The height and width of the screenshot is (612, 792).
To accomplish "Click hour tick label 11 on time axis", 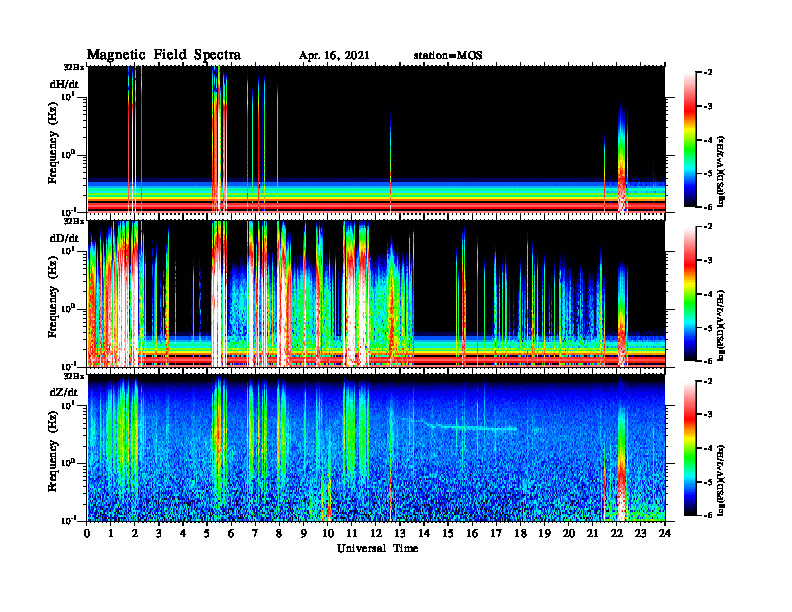I will [x=352, y=533].
